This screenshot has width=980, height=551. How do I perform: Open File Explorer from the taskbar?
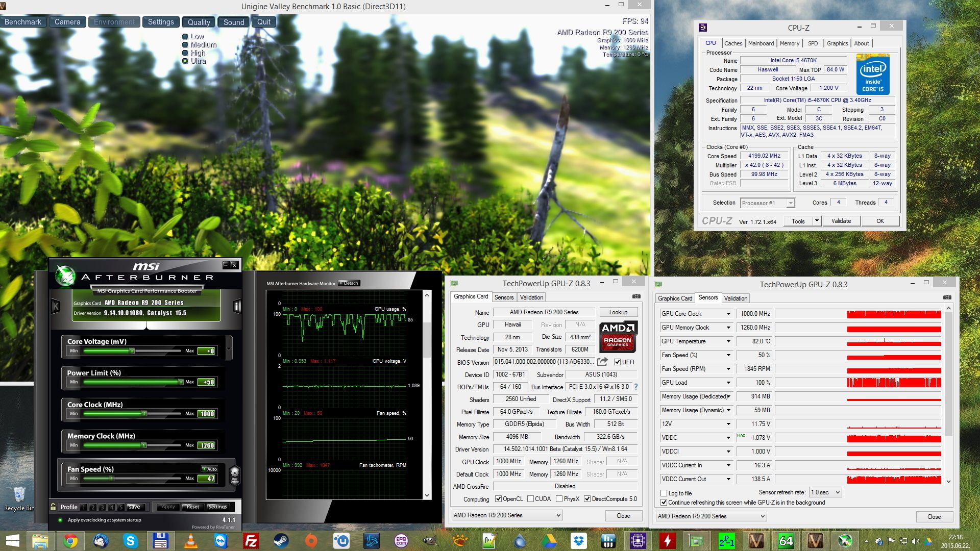tap(40, 541)
